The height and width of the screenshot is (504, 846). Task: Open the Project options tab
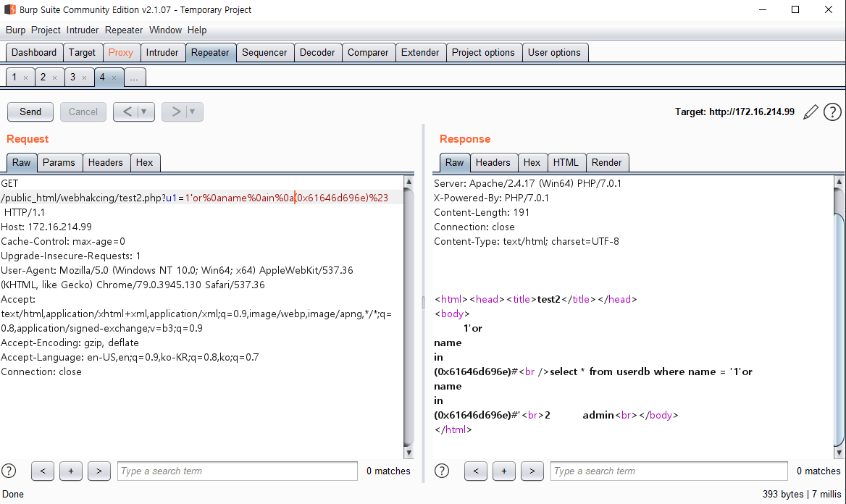click(x=483, y=52)
